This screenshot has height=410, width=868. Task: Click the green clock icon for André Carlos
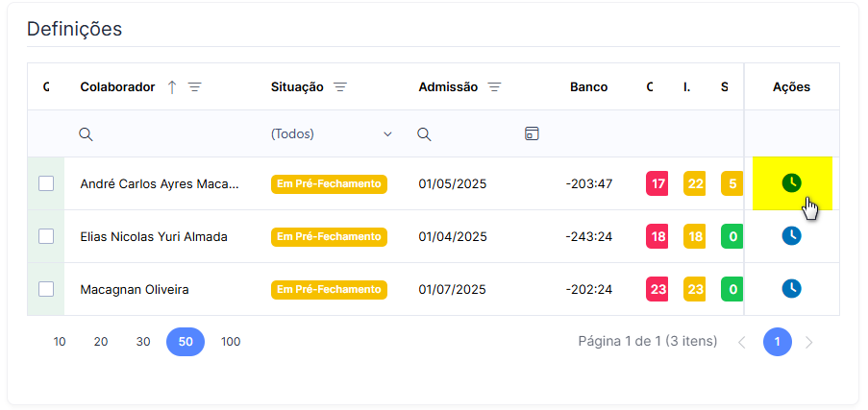[x=792, y=183]
